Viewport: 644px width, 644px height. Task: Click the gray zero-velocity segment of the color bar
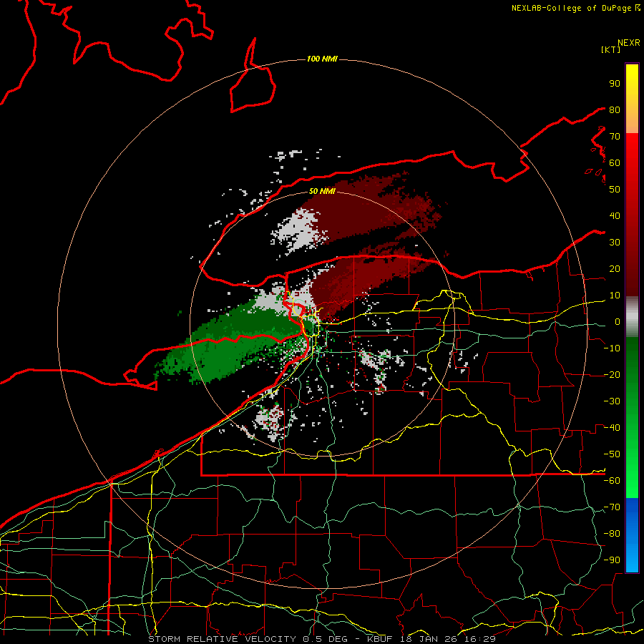[632, 317]
